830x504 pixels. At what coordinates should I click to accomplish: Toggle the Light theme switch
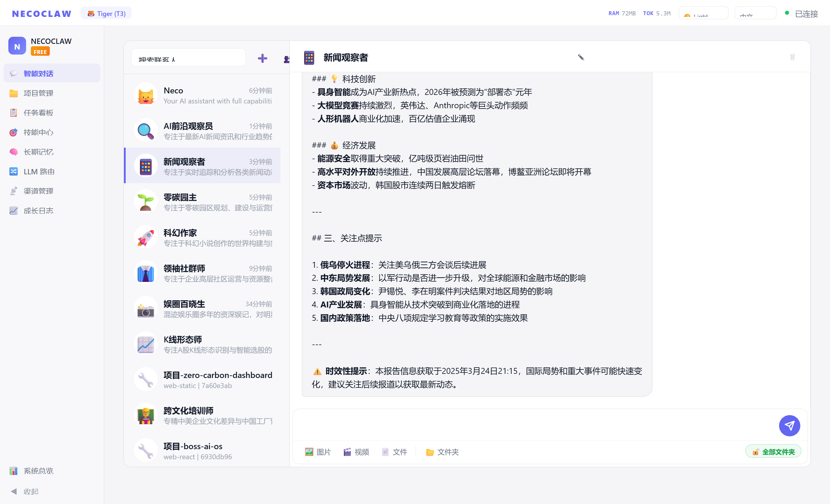(703, 13)
